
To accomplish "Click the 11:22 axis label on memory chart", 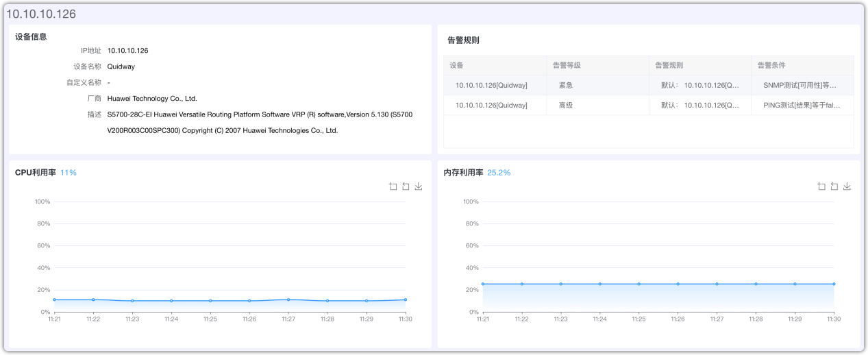I will [x=522, y=319].
